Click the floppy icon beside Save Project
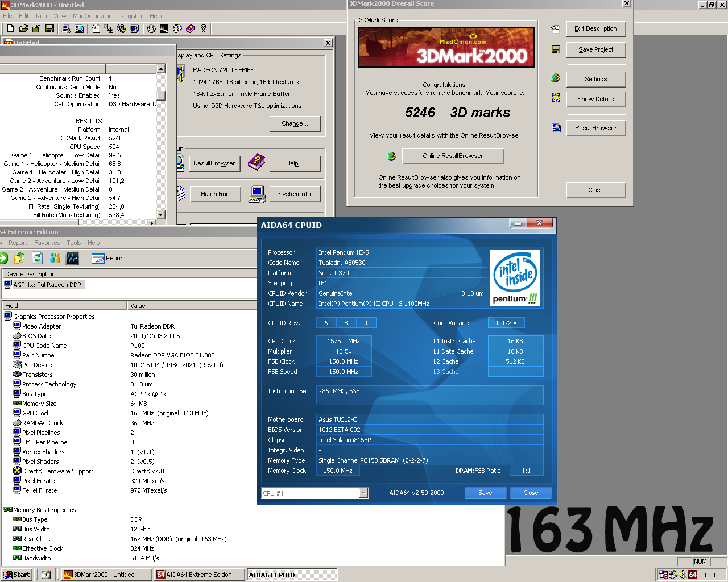This screenshot has width=728, height=582. 556,49
